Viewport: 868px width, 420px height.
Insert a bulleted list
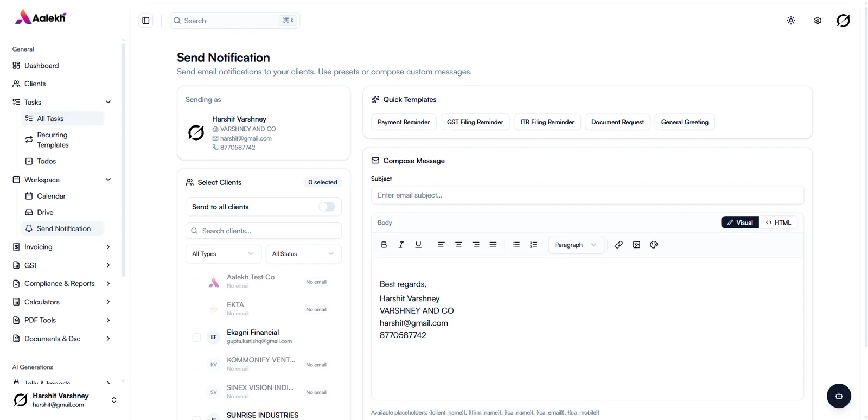(516, 245)
